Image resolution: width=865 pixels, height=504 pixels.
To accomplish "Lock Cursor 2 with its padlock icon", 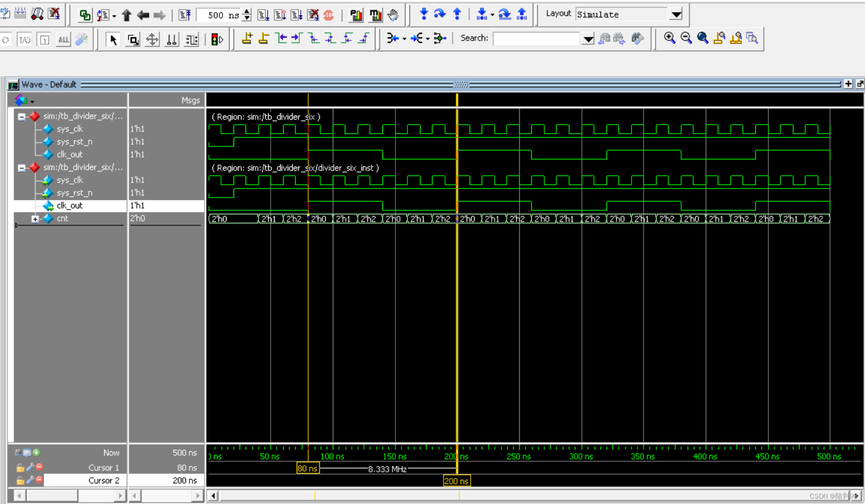I will tap(20, 480).
